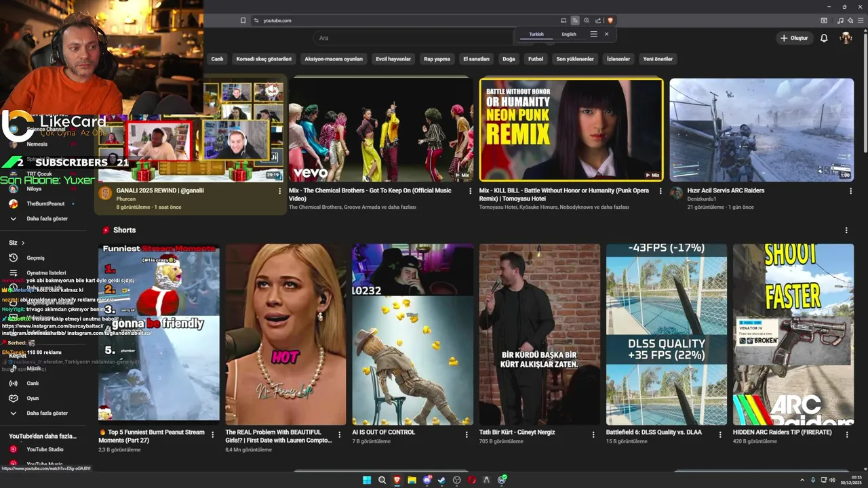The width and height of the screenshot is (868, 488).
Task: Select the English tab in translate popup
Action: tap(569, 34)
